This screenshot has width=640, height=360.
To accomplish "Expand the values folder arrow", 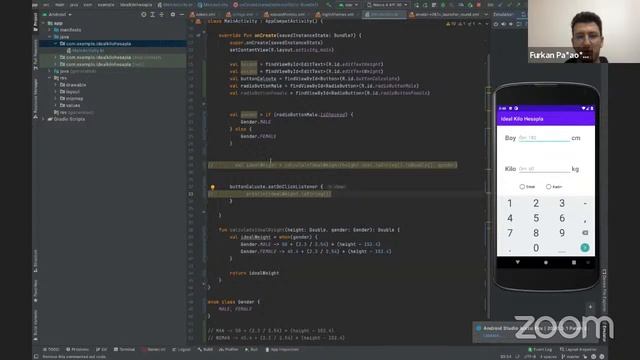I will coord(56,105).
